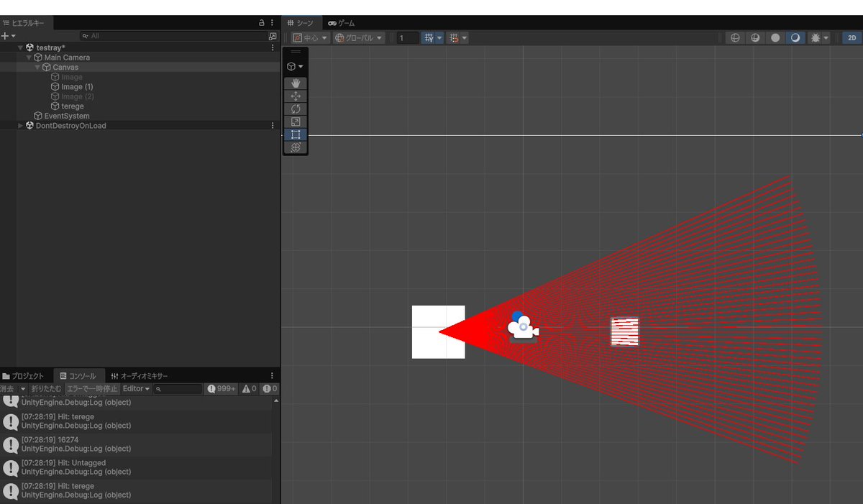This screenshot has width=863, height=504.
Task: Toggle the Hierarchy panel lock icon
Action: (262, 23)
